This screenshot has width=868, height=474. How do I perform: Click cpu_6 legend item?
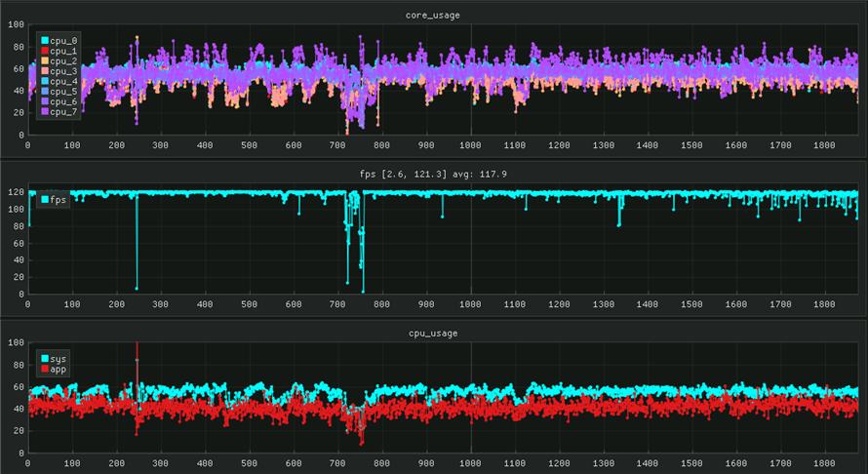click(x=62, y=102)
